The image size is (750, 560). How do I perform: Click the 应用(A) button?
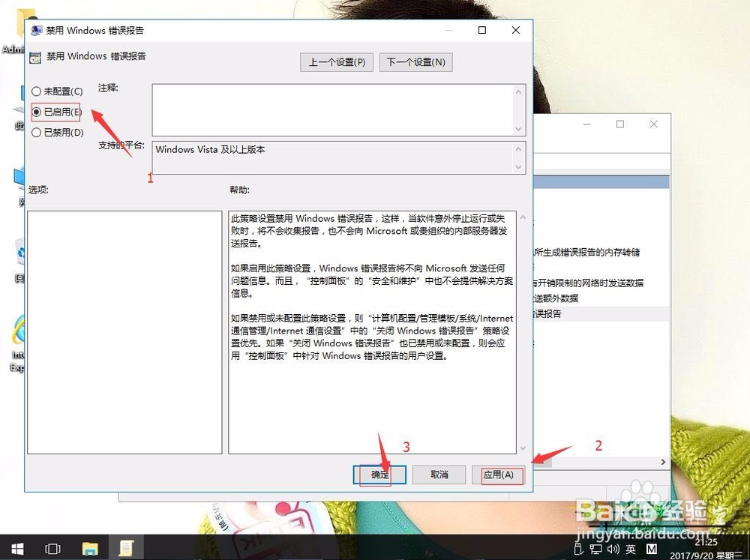coord(498,475)
